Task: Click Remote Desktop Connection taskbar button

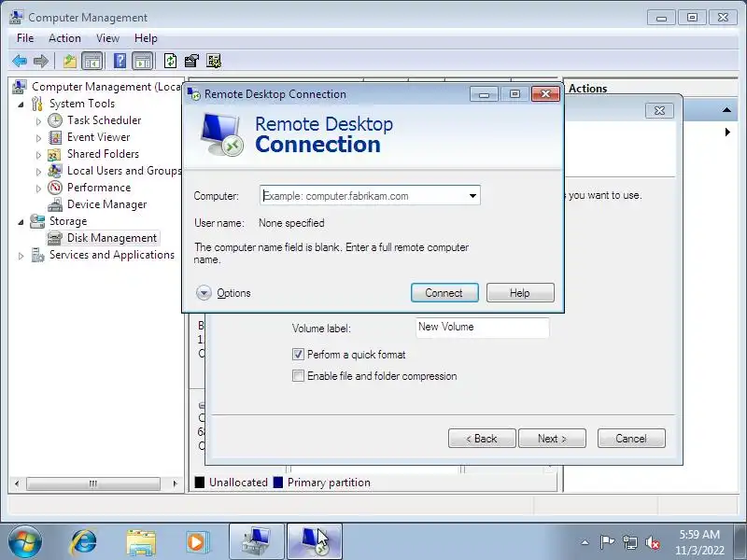Action: pyautogui.click(x=315, y=541)
